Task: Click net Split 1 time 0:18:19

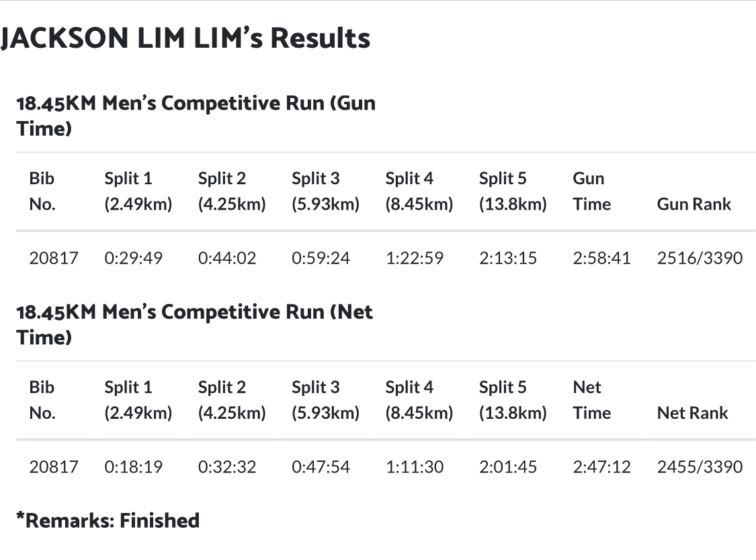Action: point(133,467)
